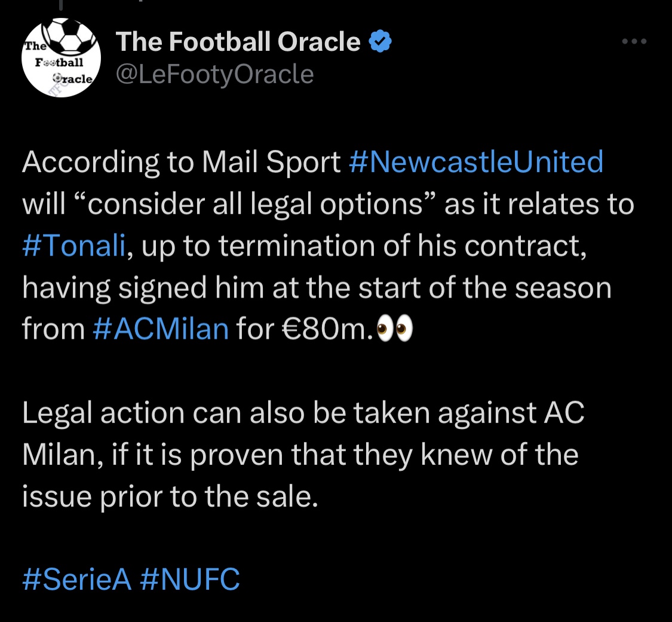Viewport: 672px width, 622px height.
Task: Open the #Tonali hashtag
Action: (74, 246)
